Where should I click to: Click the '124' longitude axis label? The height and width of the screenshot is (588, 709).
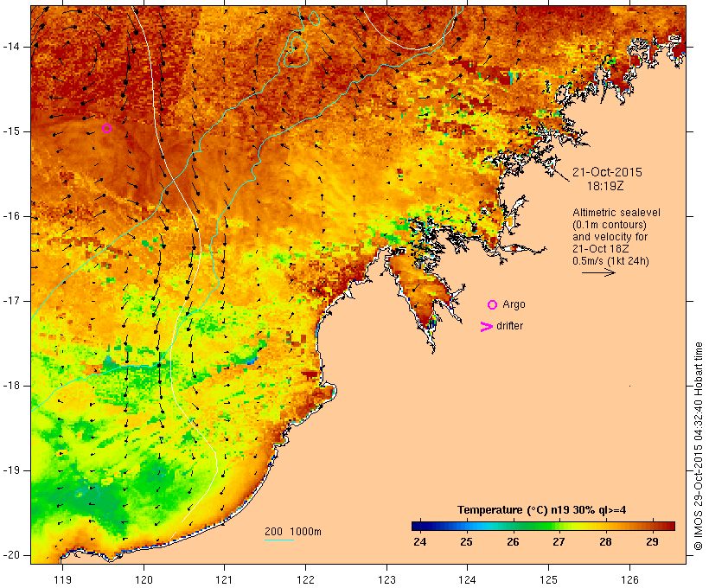pyautogui.click(x=468, y=579)
